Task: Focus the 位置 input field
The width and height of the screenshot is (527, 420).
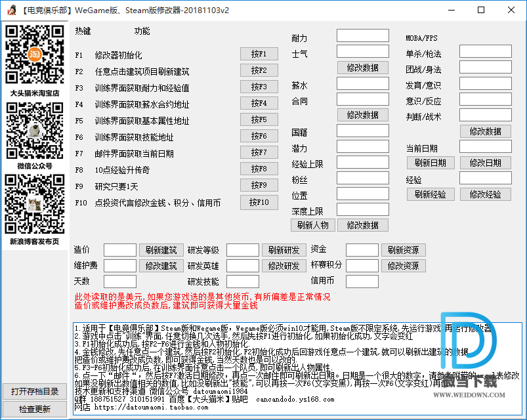Action: [363, 194]
